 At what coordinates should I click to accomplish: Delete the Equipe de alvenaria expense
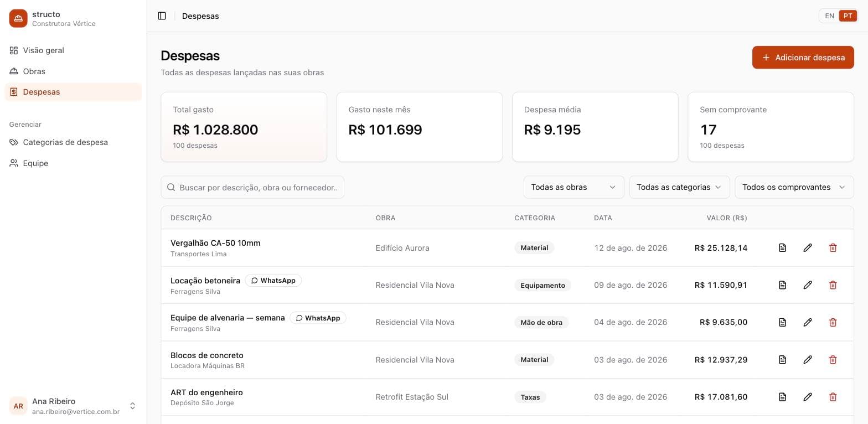coord(833,322)
